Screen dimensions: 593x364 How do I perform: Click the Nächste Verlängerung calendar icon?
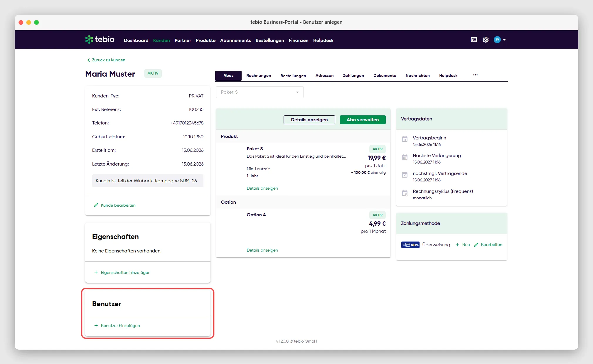click(405, 157)
